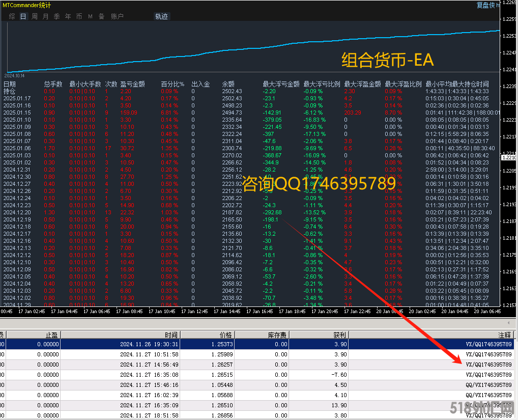Select order row dated 2024.11.26 19:30:31
The height and width of the screenshot is (420, 518).
pos(256,344)
